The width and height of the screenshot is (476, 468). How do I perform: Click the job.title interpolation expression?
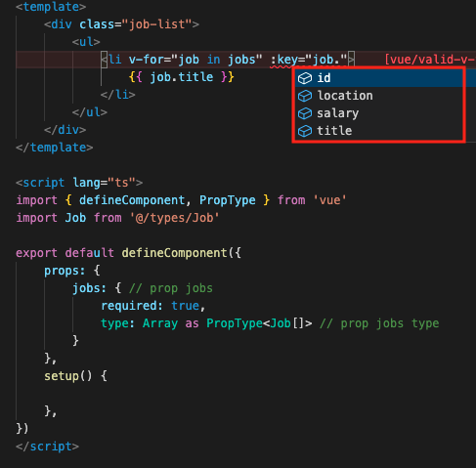(182, 77)
